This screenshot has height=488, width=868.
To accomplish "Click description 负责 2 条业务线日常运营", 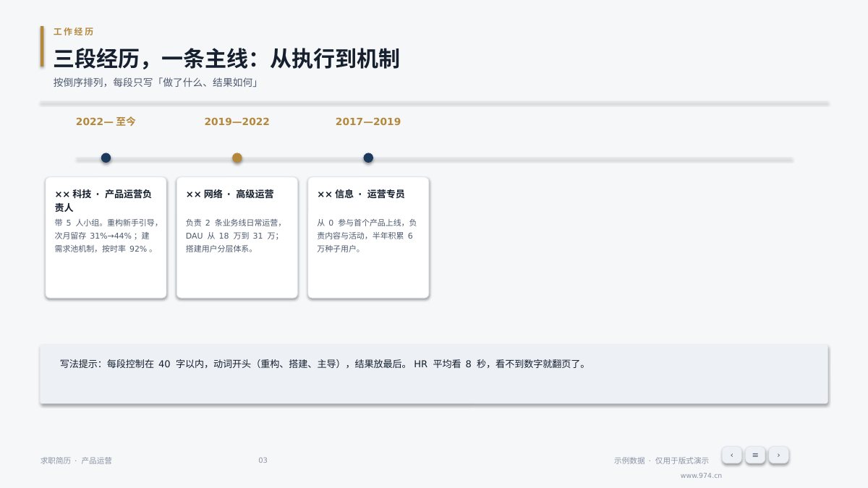I will (234, 236).
